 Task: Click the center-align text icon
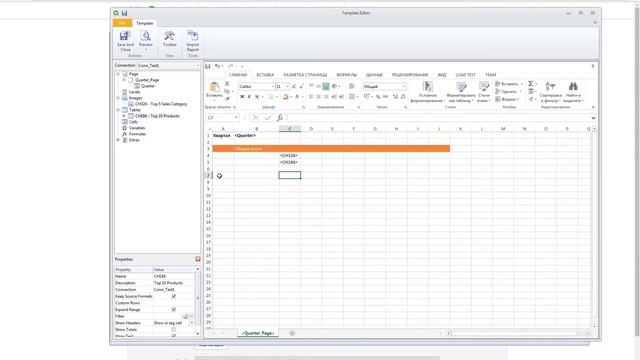319,97
